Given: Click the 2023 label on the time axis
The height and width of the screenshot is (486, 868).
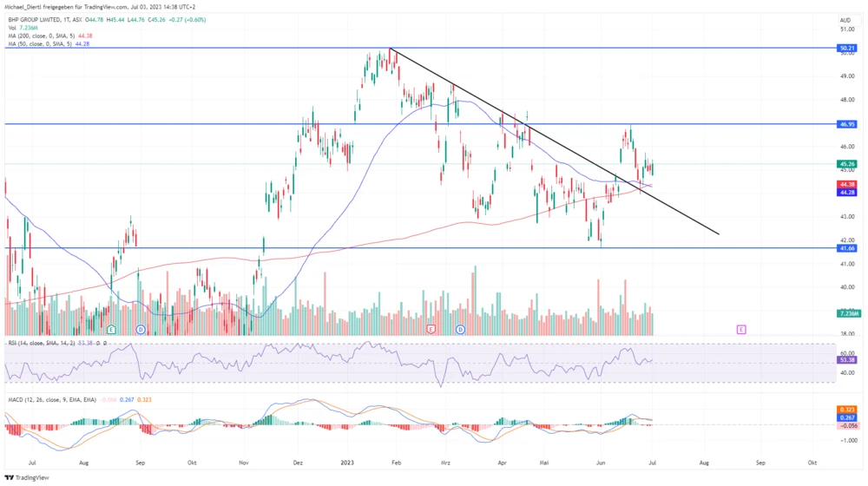Looking at the screenshot, I should pos(348,463).
